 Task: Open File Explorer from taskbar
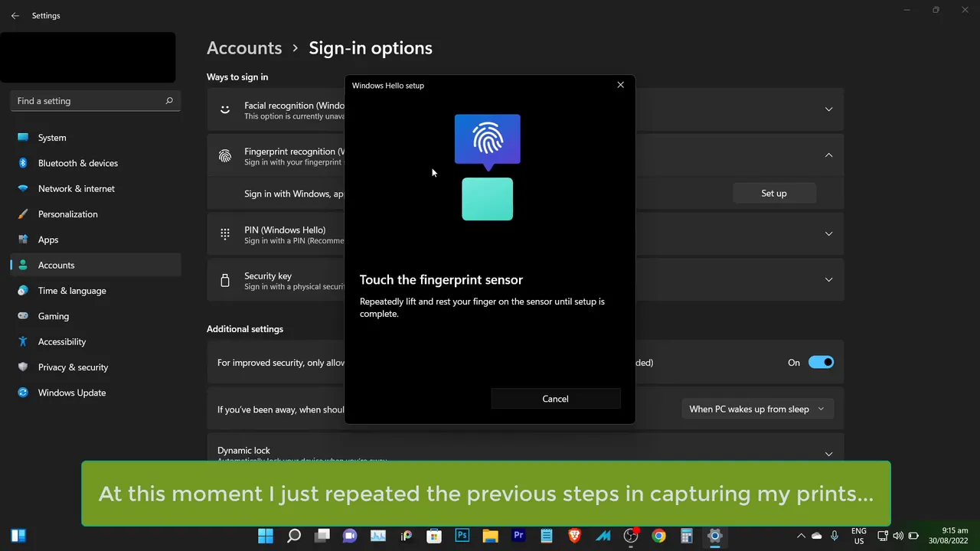tap(490, 536)
